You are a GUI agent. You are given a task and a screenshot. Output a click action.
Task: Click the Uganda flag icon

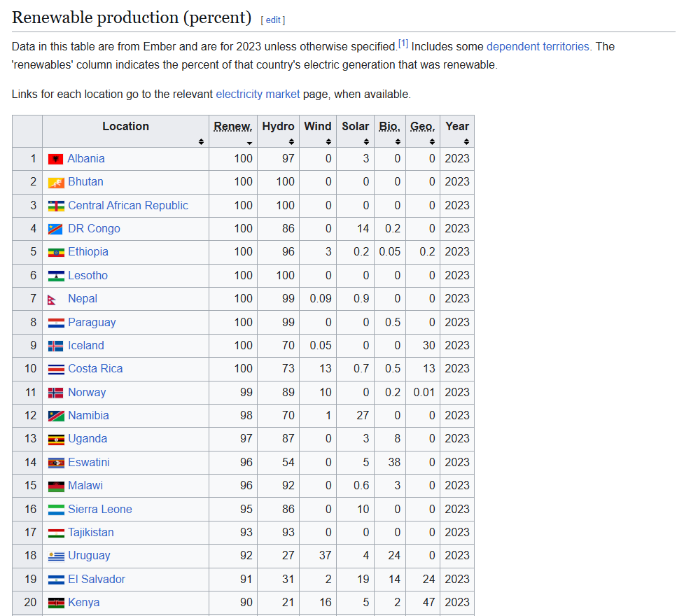(x=56, y=440)
